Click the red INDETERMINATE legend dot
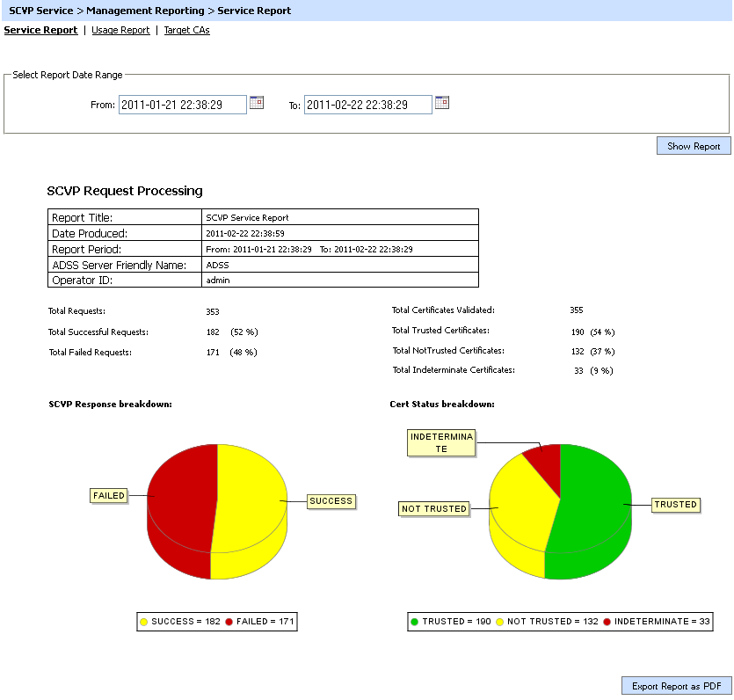This screenshot has width=734, height=700. click(x=607, y=622)
